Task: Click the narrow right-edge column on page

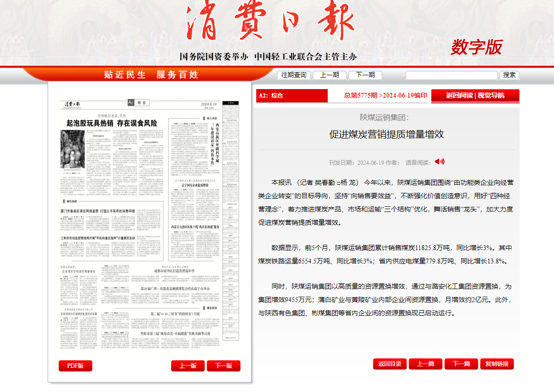Action: (x=231, y=221)
